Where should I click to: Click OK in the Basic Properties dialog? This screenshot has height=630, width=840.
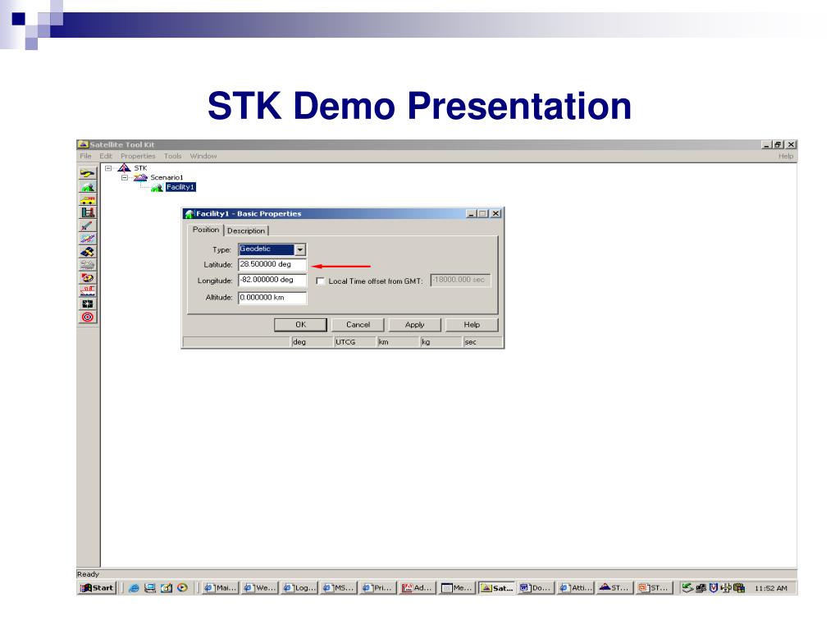[x=300, y=325]
